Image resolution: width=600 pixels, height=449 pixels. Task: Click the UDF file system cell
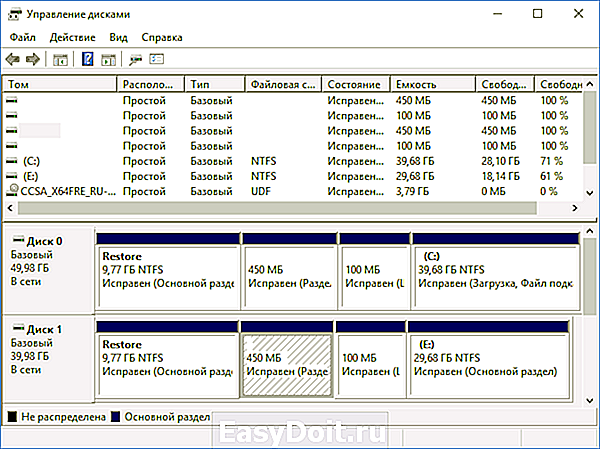[261, 191]
